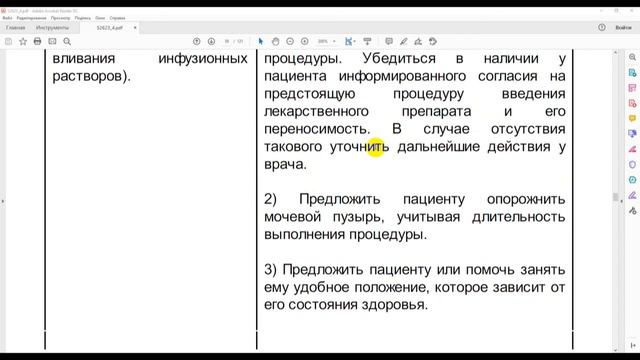640x360 pixels.
Task: Click the help question mark icon
Action: [602, 27]
